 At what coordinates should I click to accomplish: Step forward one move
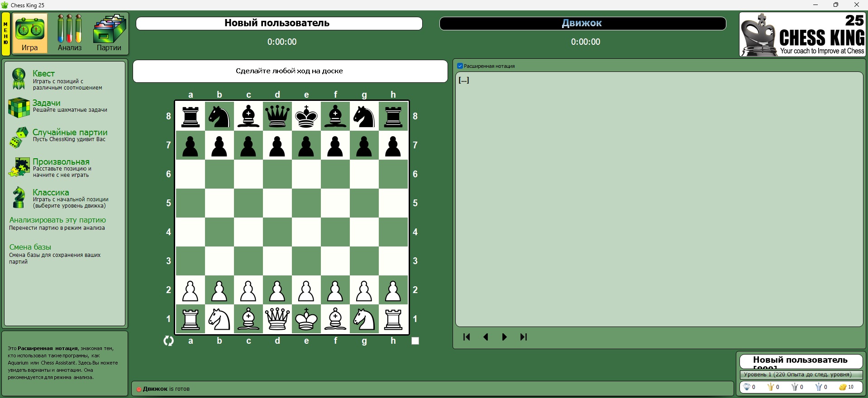(x=504, y=337)
